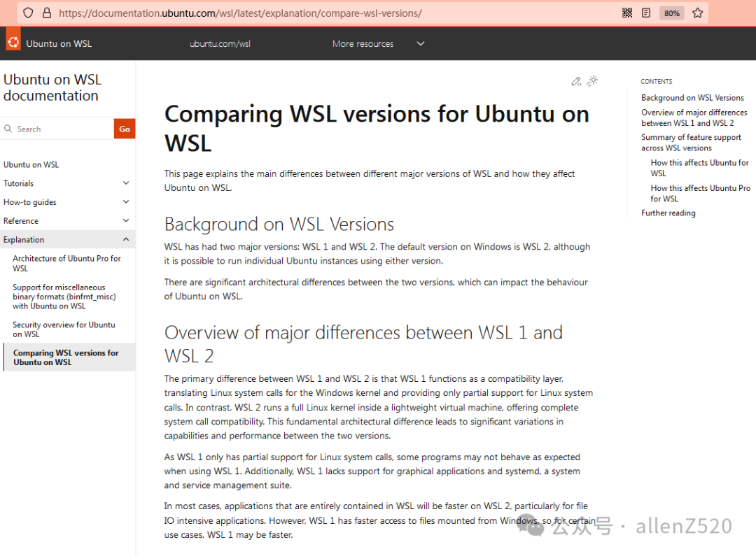This screenshot has height=556, width=756.
Task: Expand the Tutorials section chevron
Action: pyautogui.click(x=126, y=183)
